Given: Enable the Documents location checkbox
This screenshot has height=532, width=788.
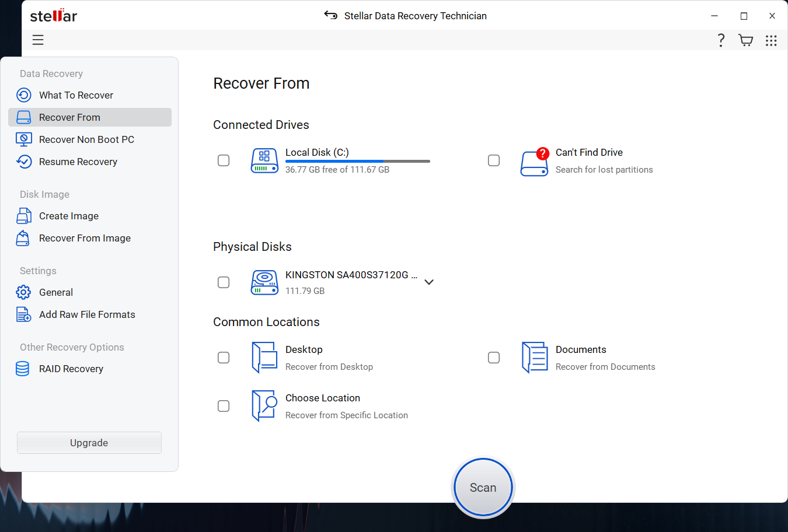Looking at the screenshot, I should pyautogui.click(x=494, y=358).
